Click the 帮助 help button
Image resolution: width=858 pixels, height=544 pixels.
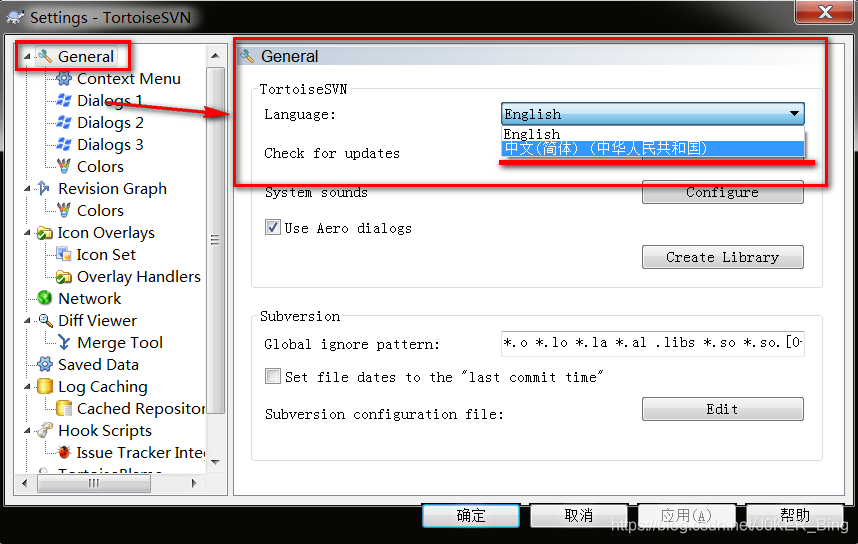click(795, 515)
